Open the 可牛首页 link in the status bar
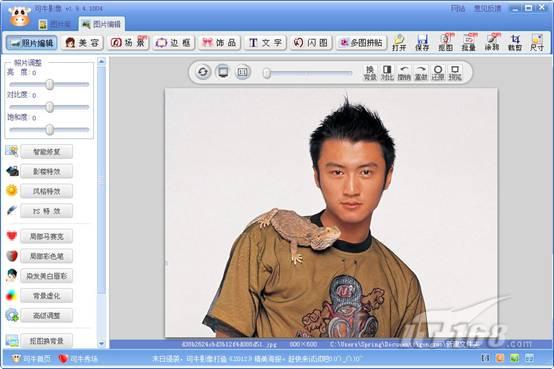 31,359
